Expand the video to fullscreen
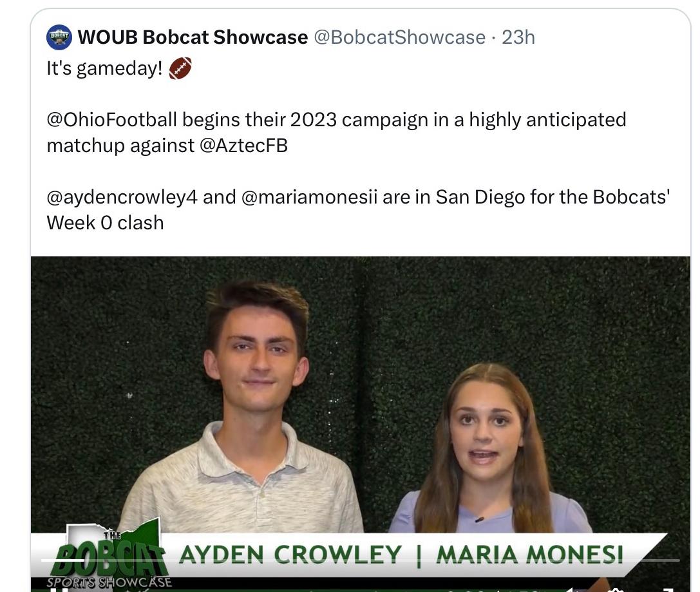This screenshot has width=700, height=592. tap(668, 589)
